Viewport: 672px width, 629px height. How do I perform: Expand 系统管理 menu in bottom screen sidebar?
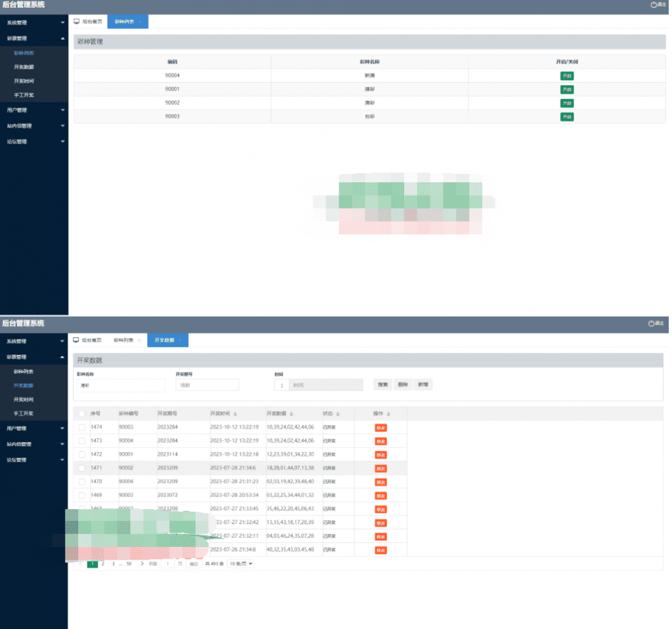pyautogui.click(x=34, y=342)
